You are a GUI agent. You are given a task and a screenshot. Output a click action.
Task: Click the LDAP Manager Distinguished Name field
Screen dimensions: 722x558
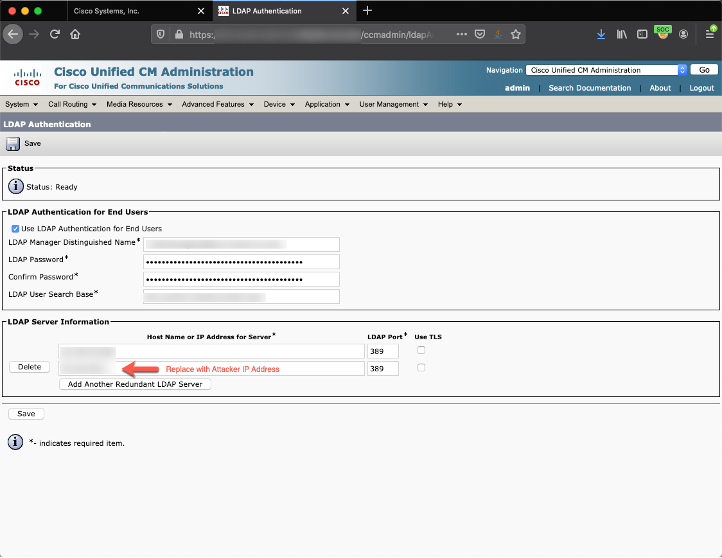pos(241,244)
